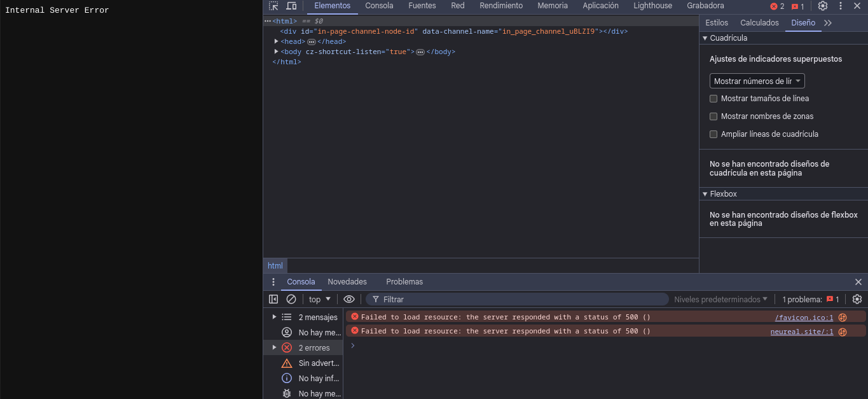Focus the Filtrar console filter field
The height and width of the screenshot is (399, 868).
click(517, 299)
